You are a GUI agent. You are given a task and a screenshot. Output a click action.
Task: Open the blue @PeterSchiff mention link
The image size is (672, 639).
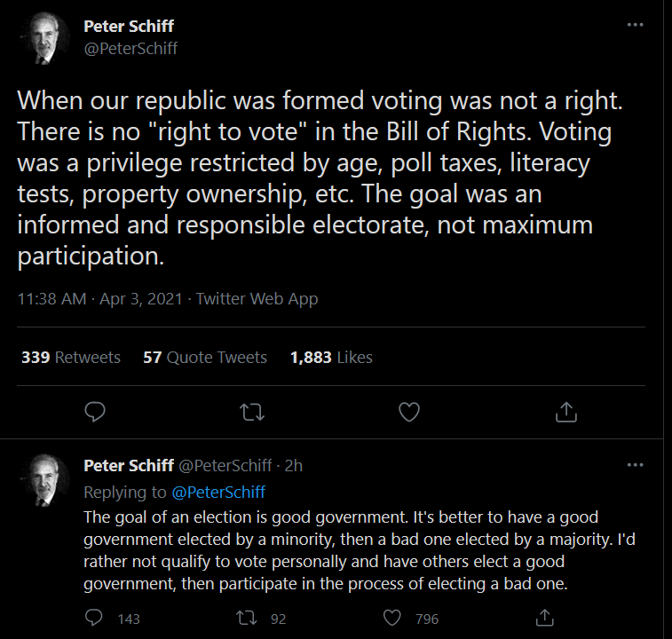pos(218,492)
